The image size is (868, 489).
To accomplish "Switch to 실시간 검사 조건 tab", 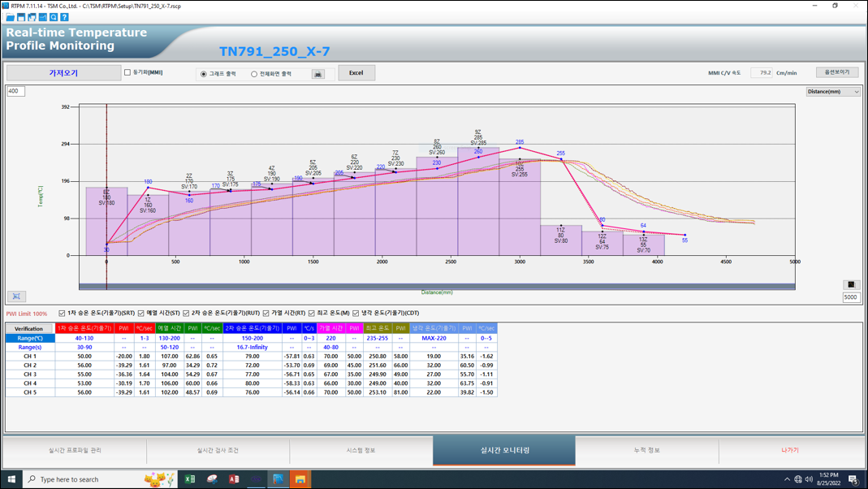I will [218, 450].
